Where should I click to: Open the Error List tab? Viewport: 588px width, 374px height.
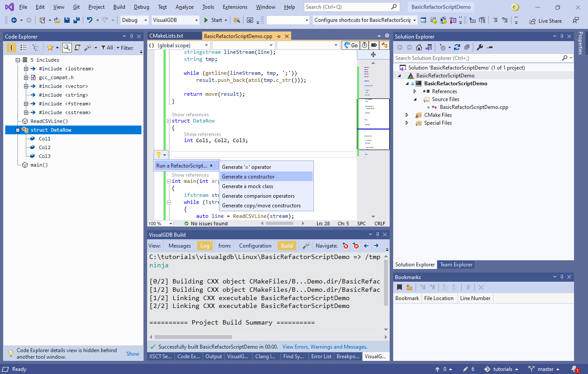coord(321,357)
